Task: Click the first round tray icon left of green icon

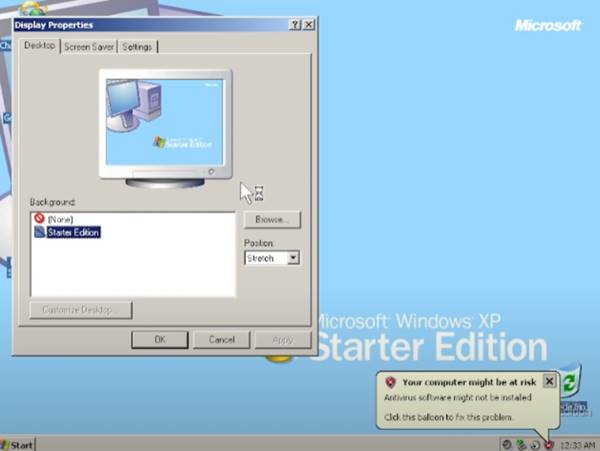Action: coord(507,444)
